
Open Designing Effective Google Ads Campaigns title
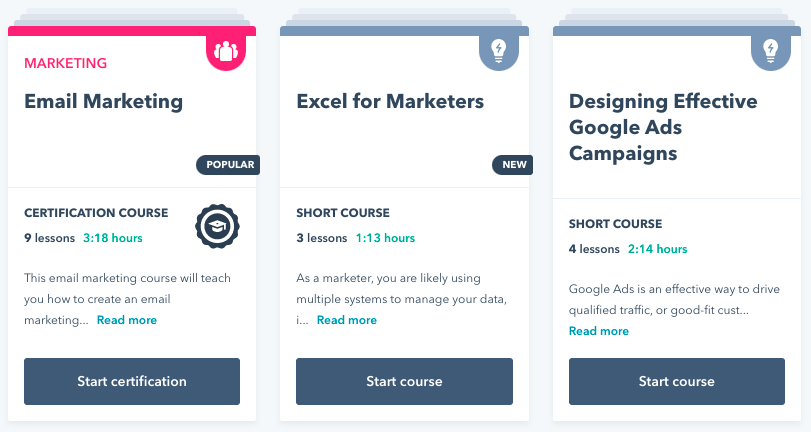663,127
